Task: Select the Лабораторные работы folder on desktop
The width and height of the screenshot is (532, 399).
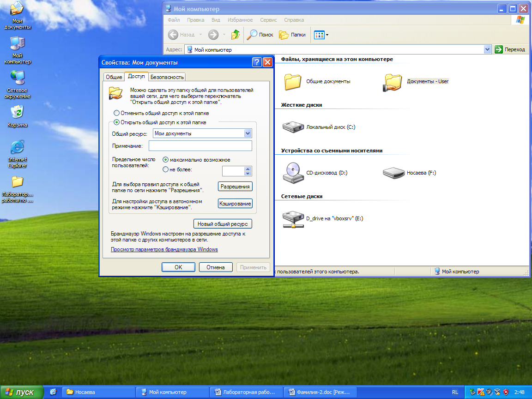Action: [17, 189]
